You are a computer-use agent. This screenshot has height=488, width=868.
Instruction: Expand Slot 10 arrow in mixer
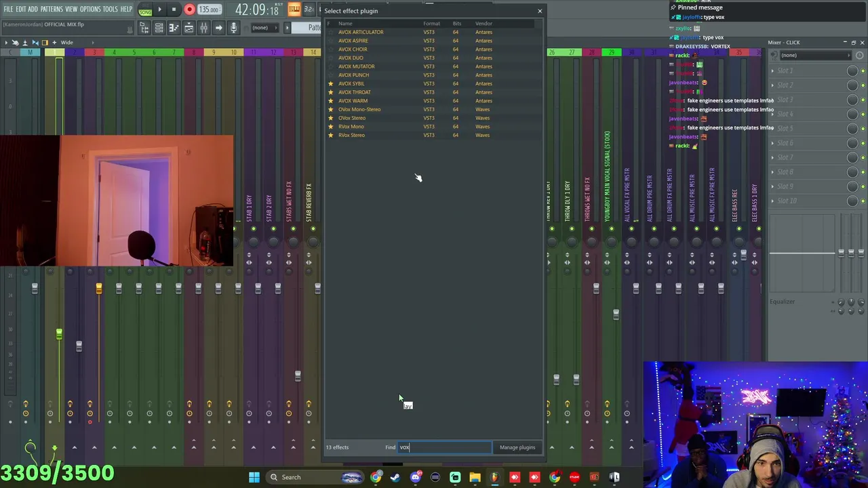(772, 201)
